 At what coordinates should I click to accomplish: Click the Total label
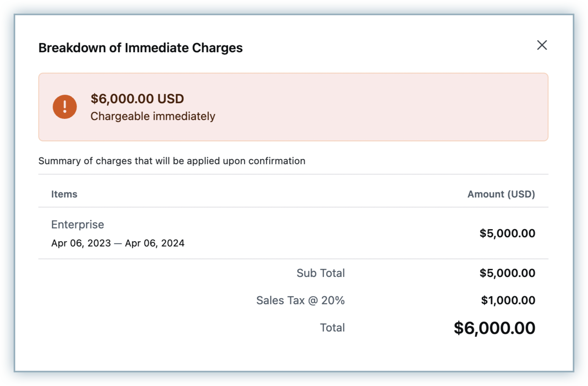click(332, 328)
